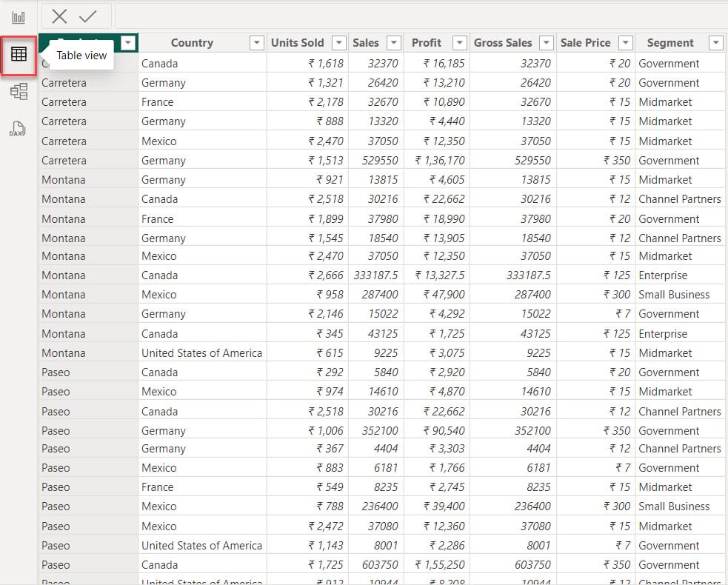The height and width of the screenshot is (585, 728).
Task: Click Sales cell 13320
Action: coord(383,121)
